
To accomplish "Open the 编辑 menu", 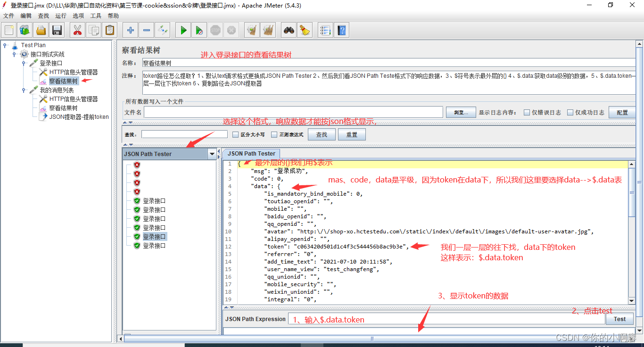I will (x=26, y=16).
